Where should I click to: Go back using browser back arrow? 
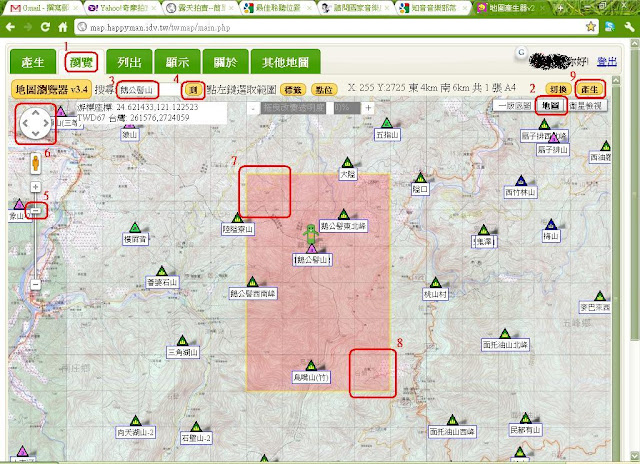[11, 27]
